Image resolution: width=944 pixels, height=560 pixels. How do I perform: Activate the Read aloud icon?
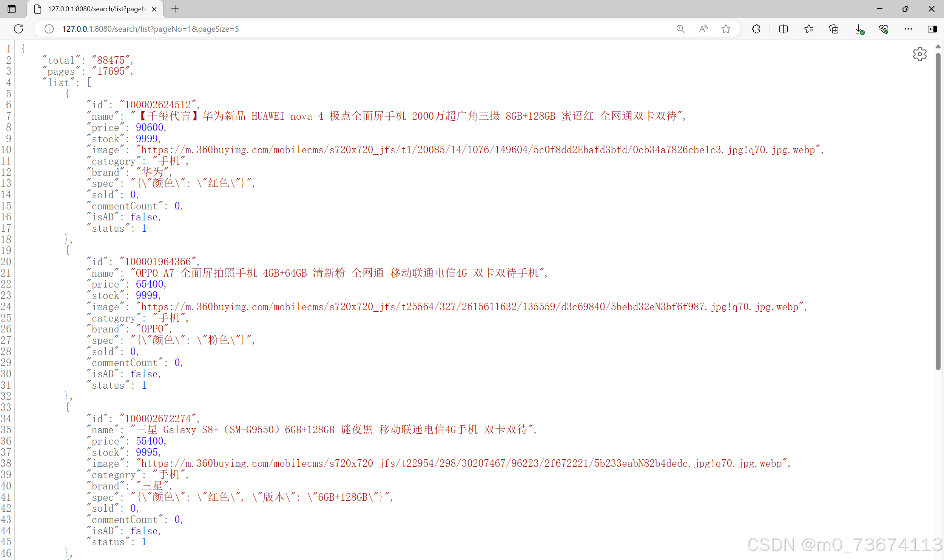coord(703,29)
